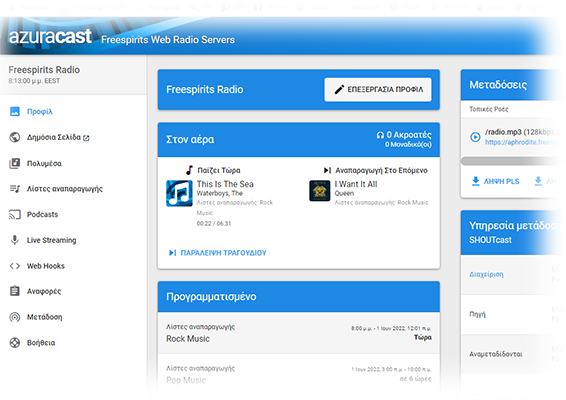Image resolution: width=566 pixels, height=400 pixels.
Task: Click the Podcasts cast icon
Action: 14,215
